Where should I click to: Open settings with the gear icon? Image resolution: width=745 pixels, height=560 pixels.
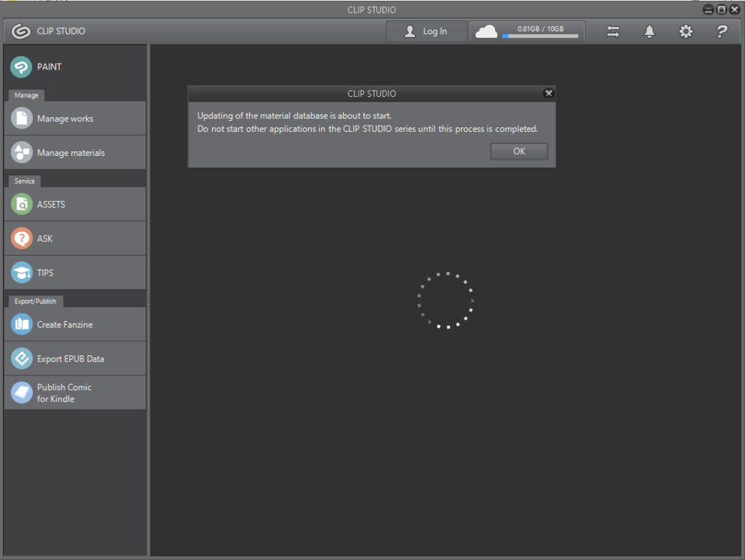click(685, 31)
